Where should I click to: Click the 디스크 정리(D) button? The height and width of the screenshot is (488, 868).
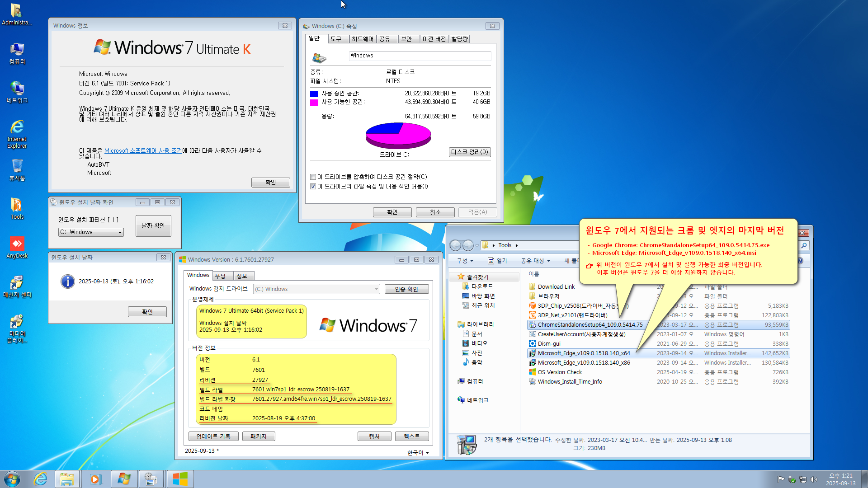[x=469, y=152]
